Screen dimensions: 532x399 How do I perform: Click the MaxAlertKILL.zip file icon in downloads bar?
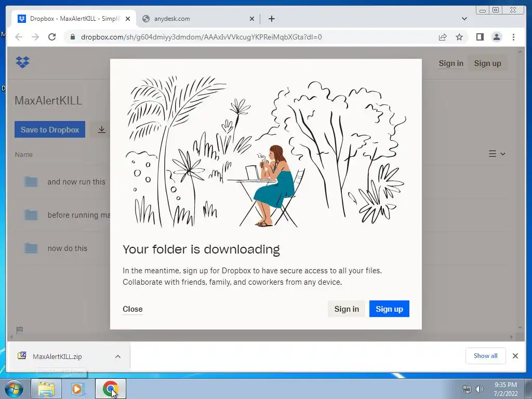[22, 355]
